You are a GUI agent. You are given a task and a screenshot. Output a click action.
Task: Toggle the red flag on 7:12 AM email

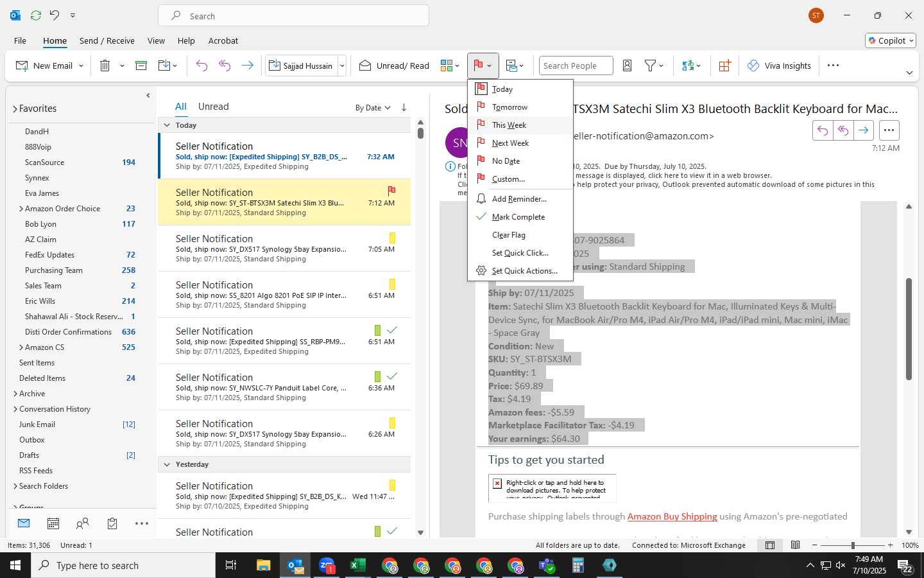point(391,191)
